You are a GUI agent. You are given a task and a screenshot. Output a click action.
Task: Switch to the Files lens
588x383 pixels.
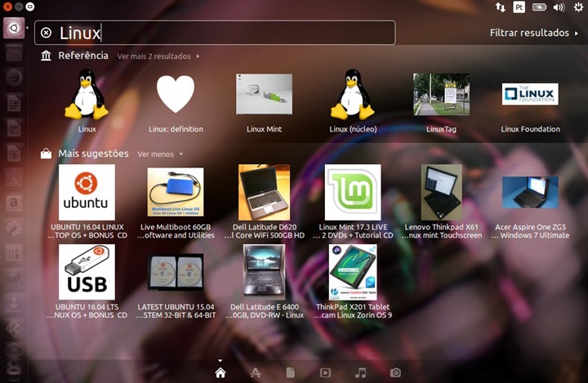click(290, 372)
